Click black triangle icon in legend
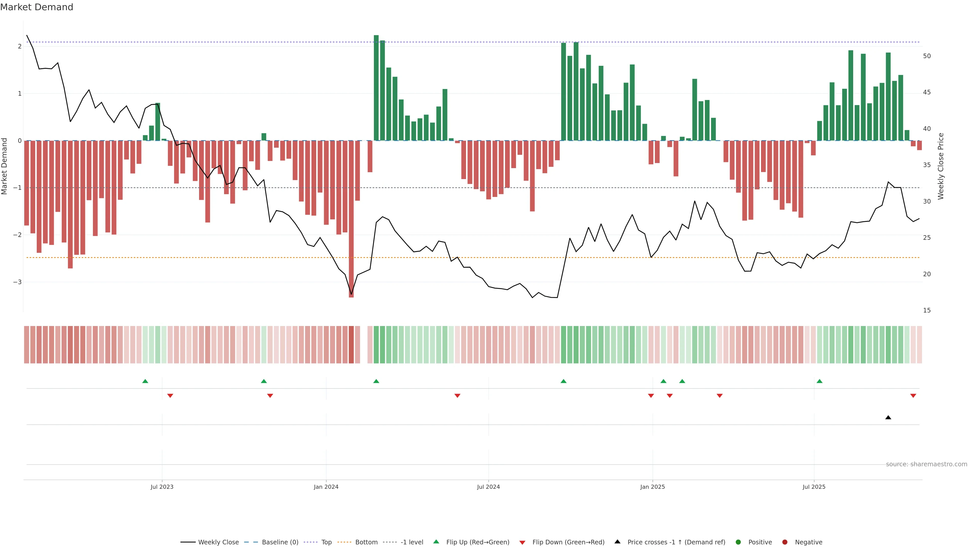980x551 pixels. 617,542
